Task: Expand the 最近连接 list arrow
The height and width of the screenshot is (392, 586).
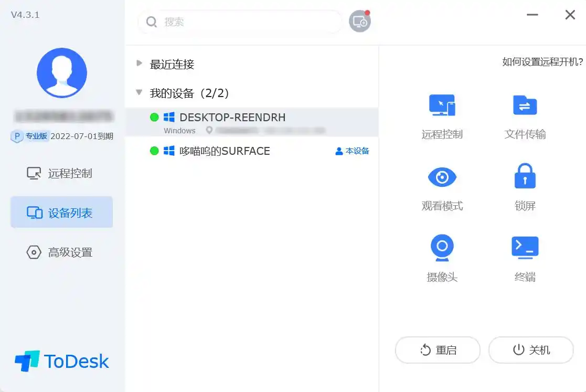Action: (139, 63)
